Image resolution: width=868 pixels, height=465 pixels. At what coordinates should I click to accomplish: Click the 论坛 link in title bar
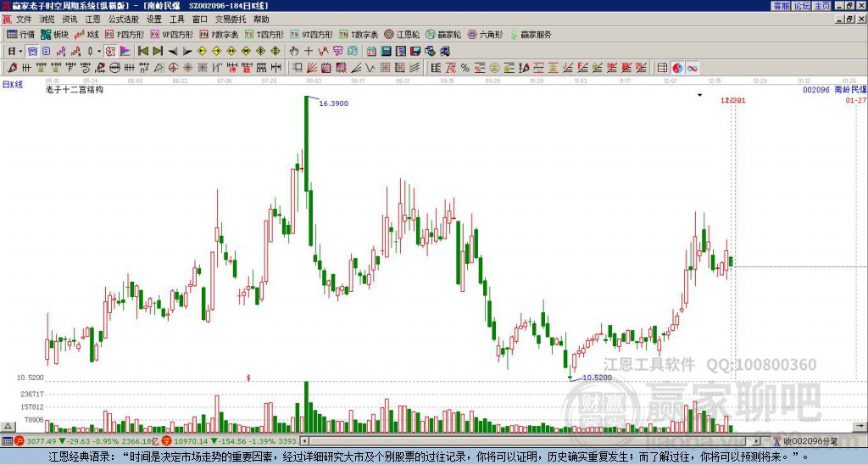click(801, 6)
